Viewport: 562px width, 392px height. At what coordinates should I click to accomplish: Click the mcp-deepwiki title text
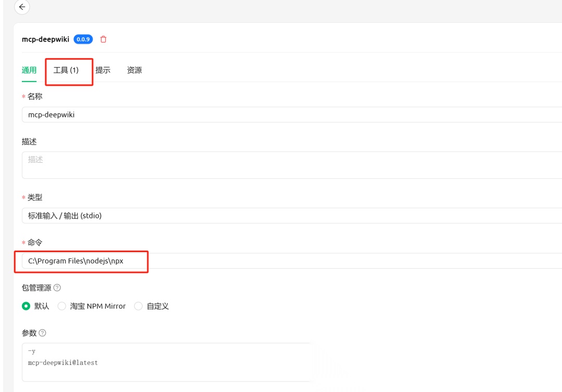[x=45, y=40]
